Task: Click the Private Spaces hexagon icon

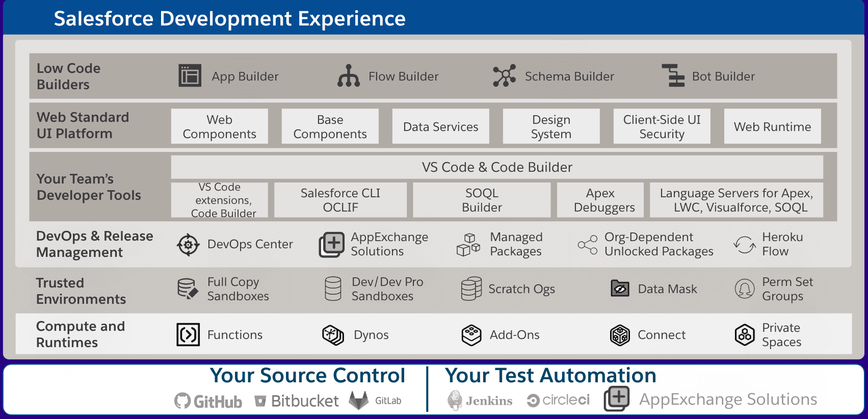Action: 745,335
